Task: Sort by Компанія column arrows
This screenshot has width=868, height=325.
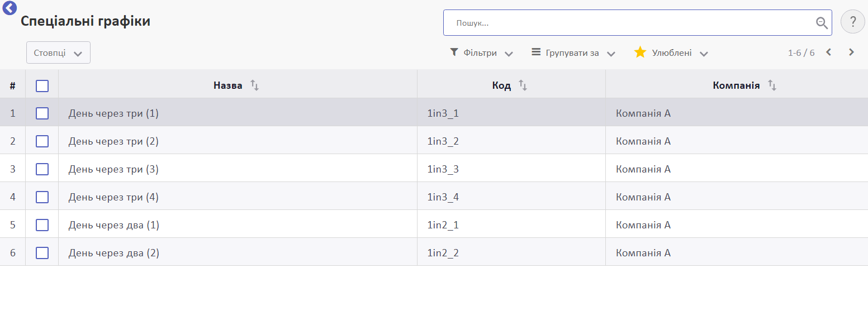Action: 772,85
